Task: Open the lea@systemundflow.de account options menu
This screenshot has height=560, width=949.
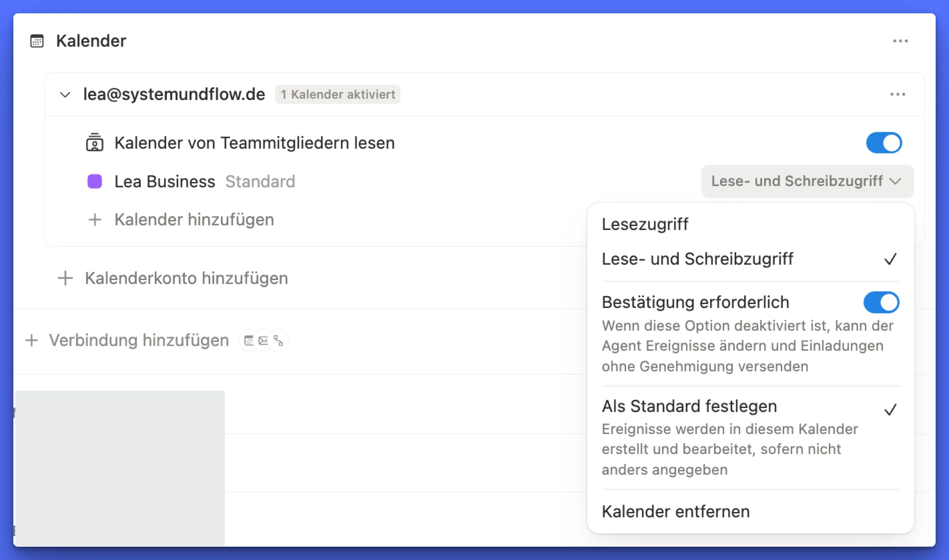Action: coord(897,94)
